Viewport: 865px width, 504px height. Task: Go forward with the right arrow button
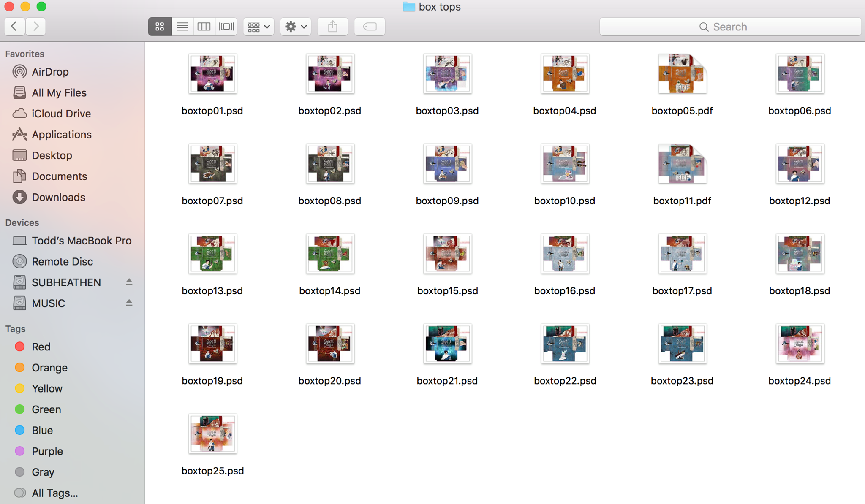[35, 27]
